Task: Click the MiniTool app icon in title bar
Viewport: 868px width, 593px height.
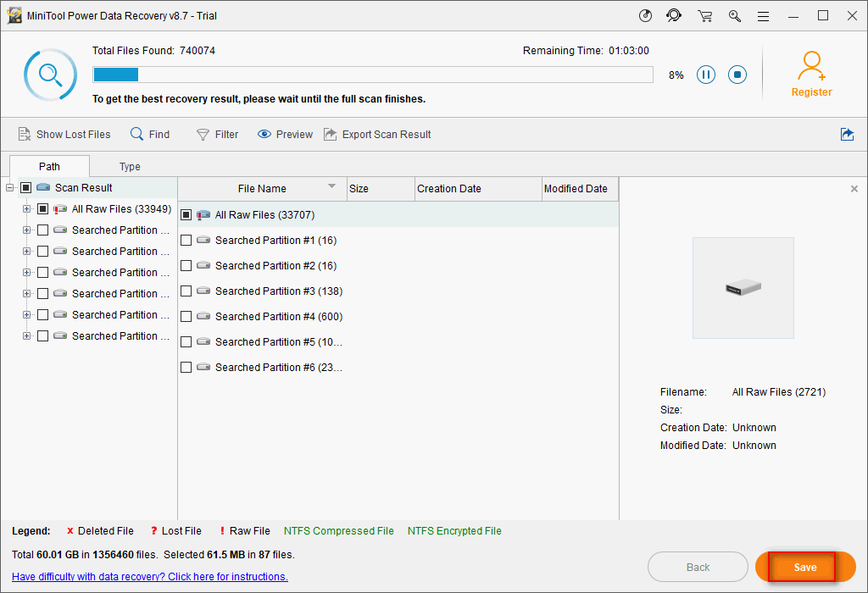Action: (x=14, y=15)
